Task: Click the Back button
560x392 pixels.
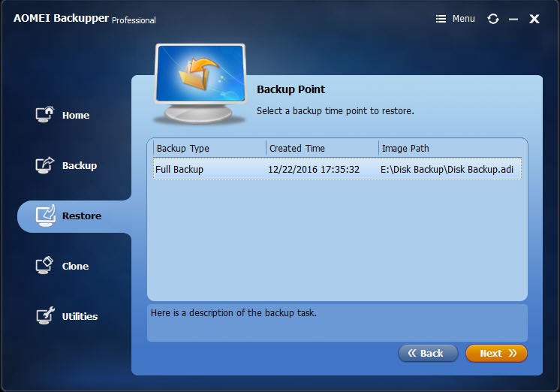Action: (428, 353)
